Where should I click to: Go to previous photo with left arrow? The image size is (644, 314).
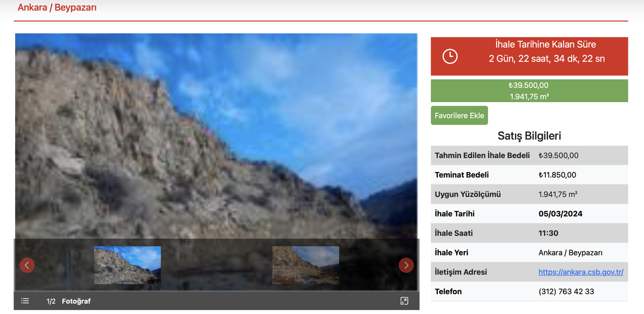27,265
